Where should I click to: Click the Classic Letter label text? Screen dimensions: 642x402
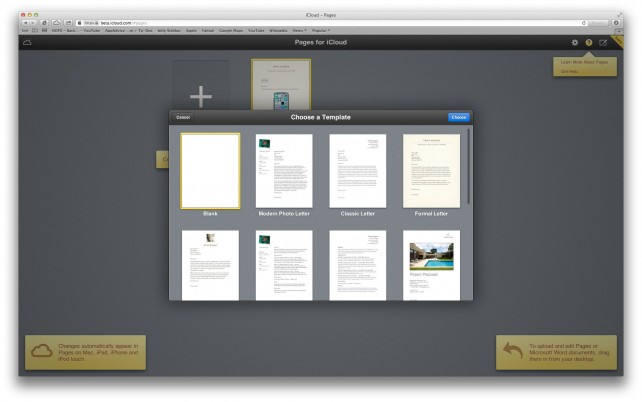tap(357, 214)
